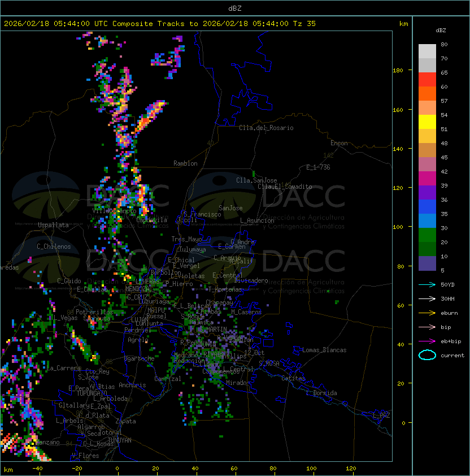Click the UTC composite tracks timestamp header
Image resolution: width=470 pixels, height=476 pixels.
(x=160, y=24)
